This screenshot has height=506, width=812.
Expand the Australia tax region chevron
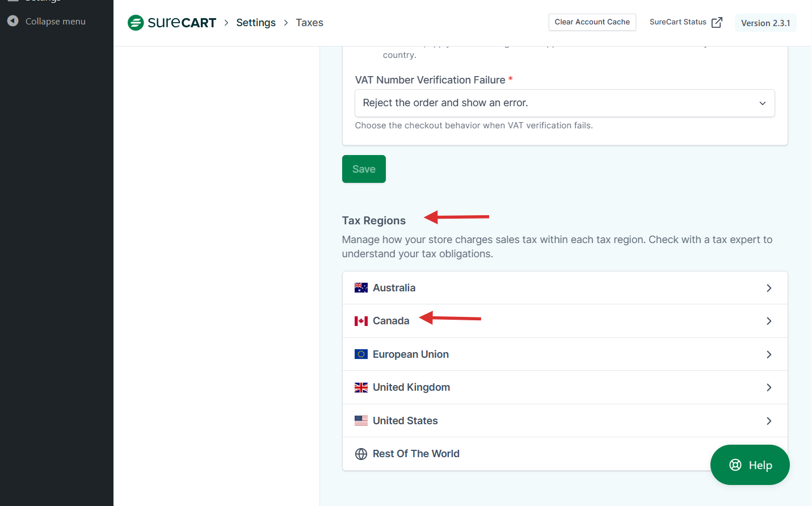tap(769, 288)
